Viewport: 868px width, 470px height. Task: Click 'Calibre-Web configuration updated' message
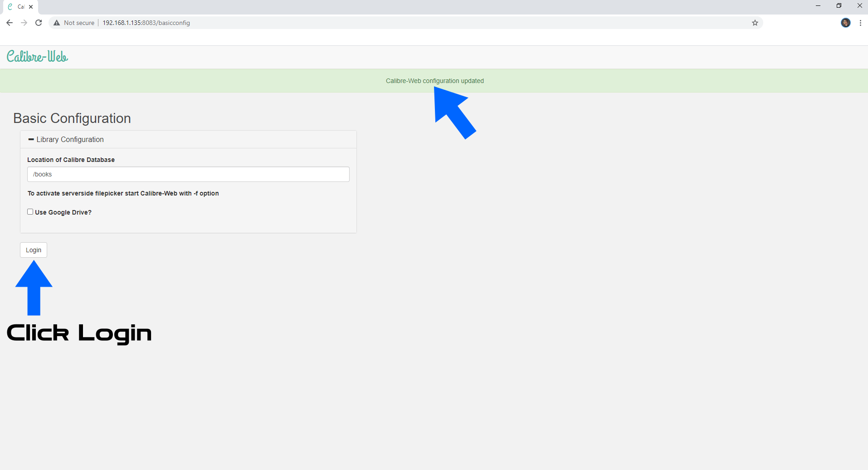[434, 81]
